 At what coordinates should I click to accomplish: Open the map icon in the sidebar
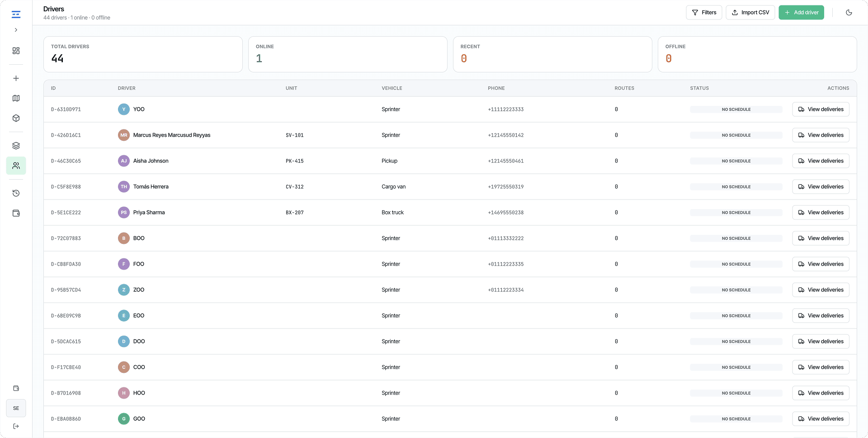16,98
